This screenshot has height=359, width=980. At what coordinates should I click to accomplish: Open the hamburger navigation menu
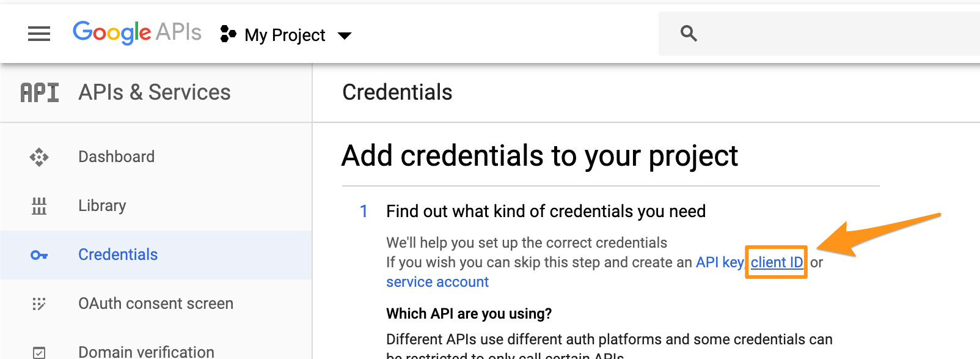pos(39,34)
